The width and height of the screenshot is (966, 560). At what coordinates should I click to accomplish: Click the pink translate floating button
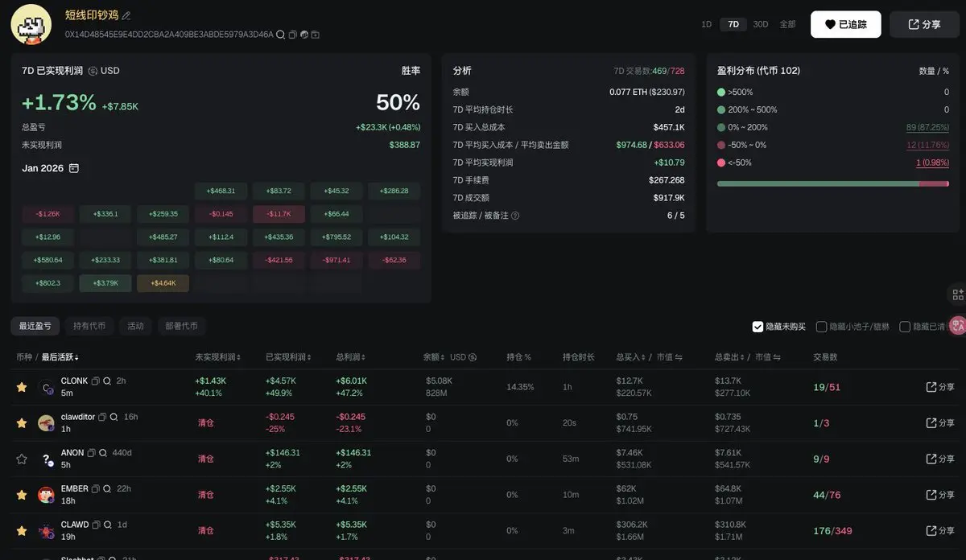pos(957,325)
